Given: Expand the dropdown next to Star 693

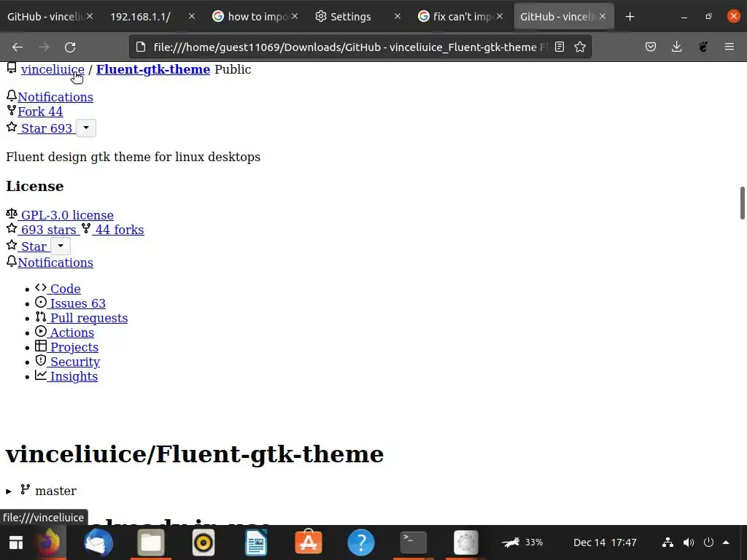Looking at the screenshot, I should coord(86,128).
